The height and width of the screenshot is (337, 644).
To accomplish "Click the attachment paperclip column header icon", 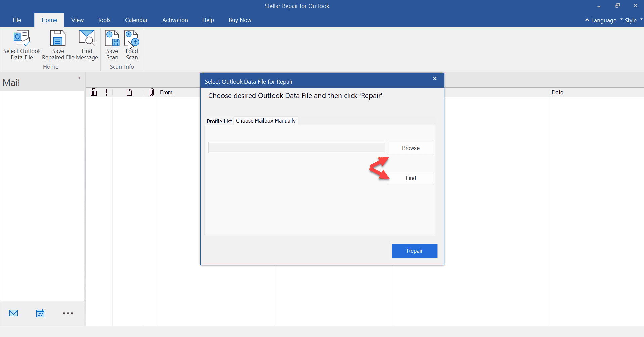I will [151, 92].
